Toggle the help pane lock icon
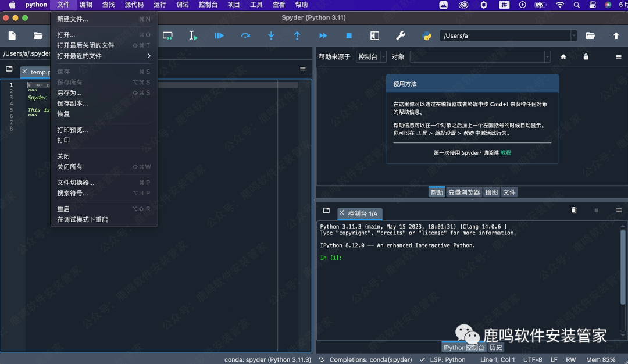Viewport: 628px width, 364px height. pyautogui.click(x=586, y=57)
